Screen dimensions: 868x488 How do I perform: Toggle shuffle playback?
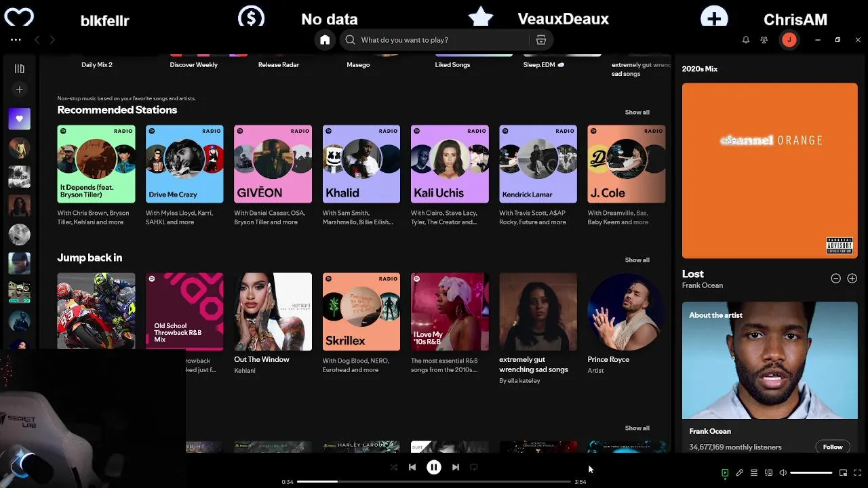(394, 467)
